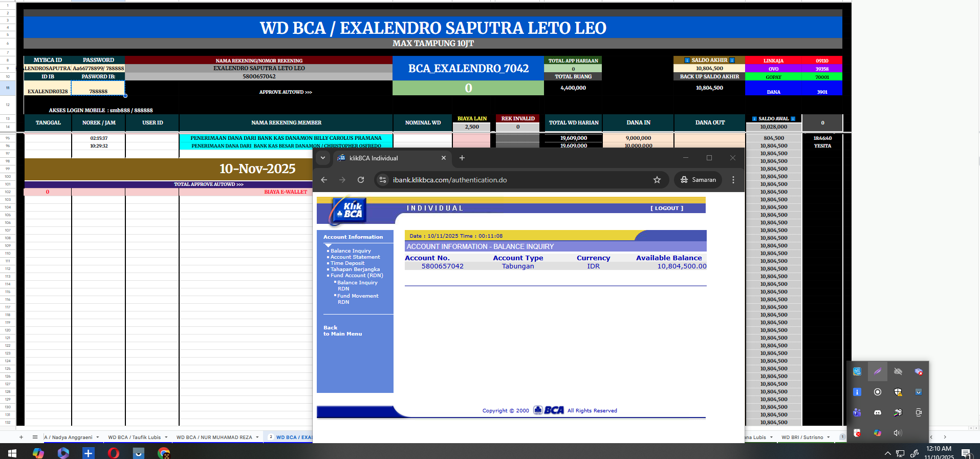Select account number 5800657042 in balance table
The image size is (980, 459).
tap(443, 266)
